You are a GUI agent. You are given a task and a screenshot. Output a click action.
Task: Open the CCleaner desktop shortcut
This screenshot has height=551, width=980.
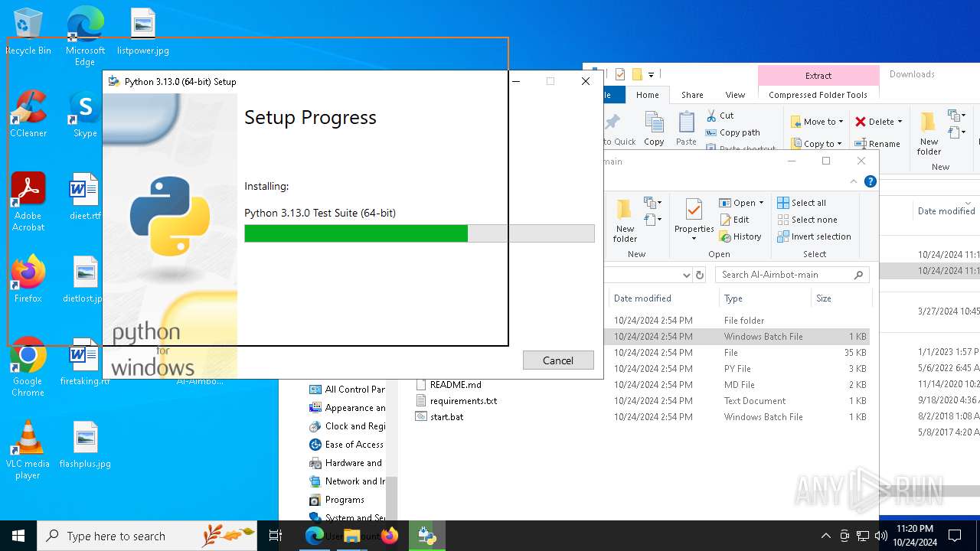pyautogui.click(x=28, y=114)
